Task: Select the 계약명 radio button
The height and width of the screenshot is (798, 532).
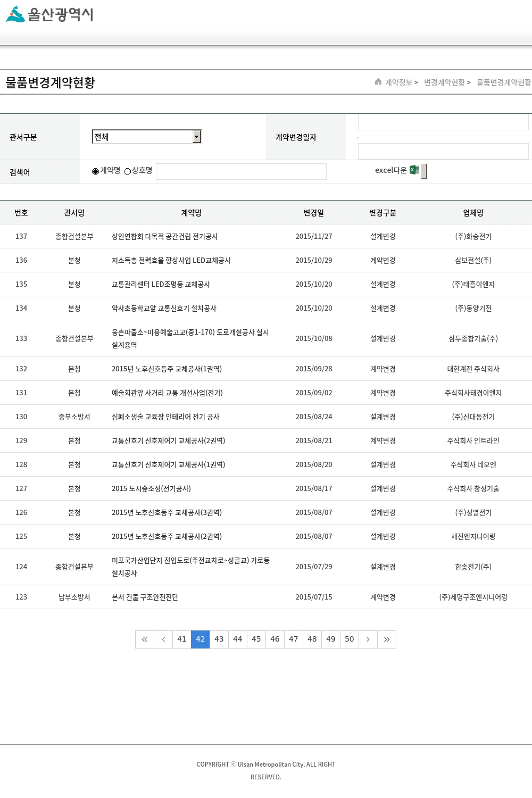Action: pos(96,171)
